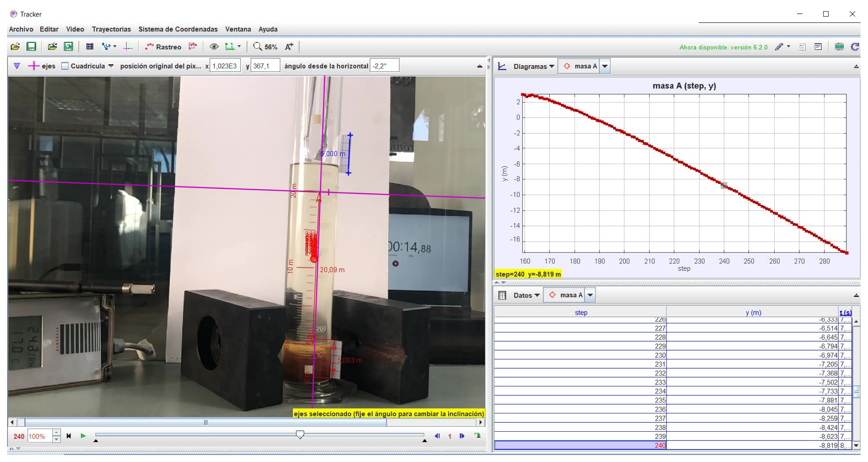Click the Open file folder icon
This screenshot has height=462, width=868.
click(15, 46)
